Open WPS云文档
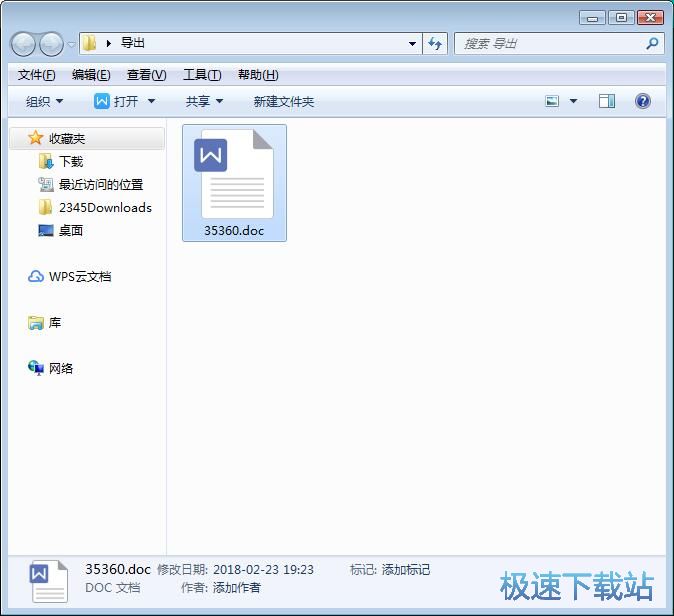Image resolution: width=674 pixels, height=616 pixels. 80,276
